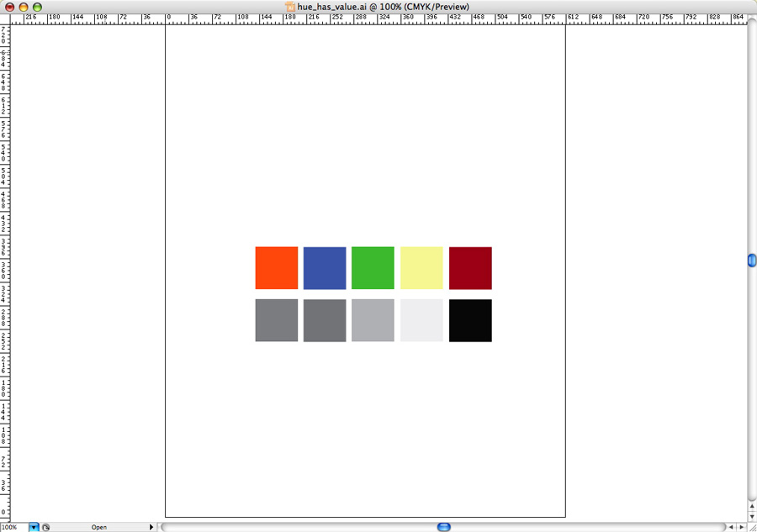Expand the status bar popup triangle
The width and height of the screenshot is (757, 532).
(x=151, y=527)
